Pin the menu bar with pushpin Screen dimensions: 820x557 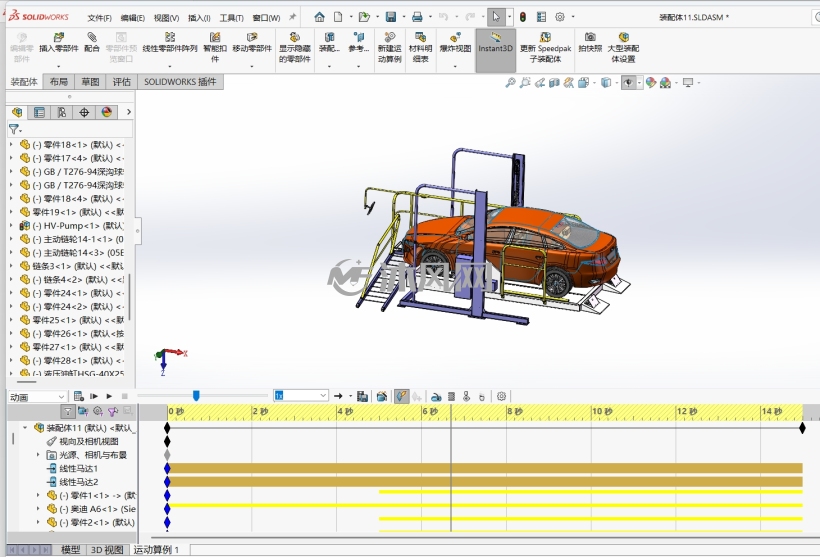(292, 17)
